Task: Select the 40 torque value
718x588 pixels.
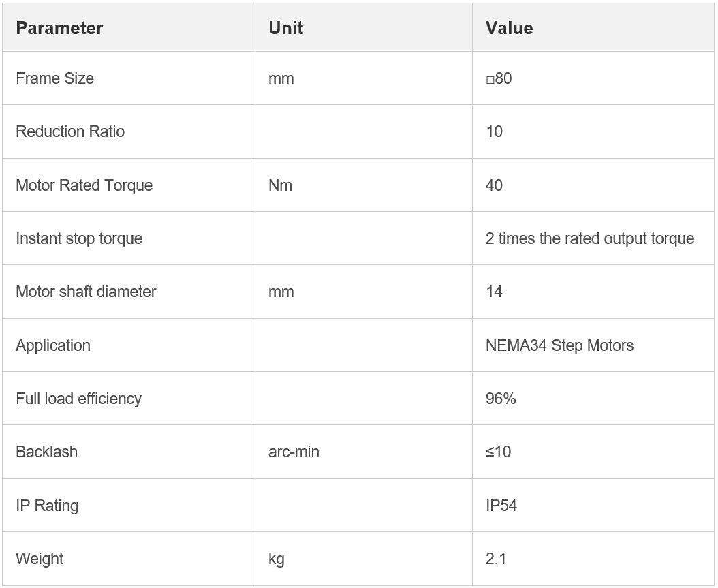Action: [x=494, y=185]
